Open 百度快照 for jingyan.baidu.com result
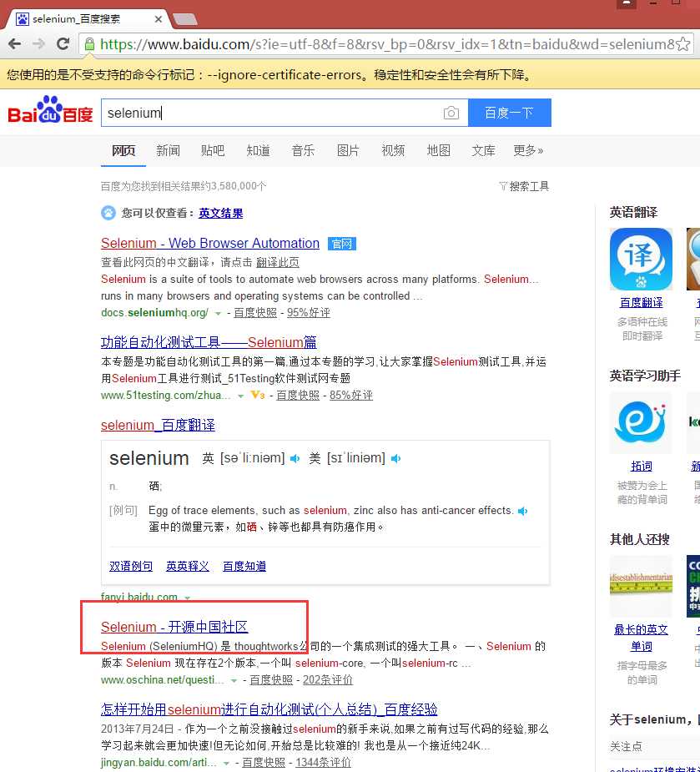This screenshot has height=772, width=700. [264, 763]
